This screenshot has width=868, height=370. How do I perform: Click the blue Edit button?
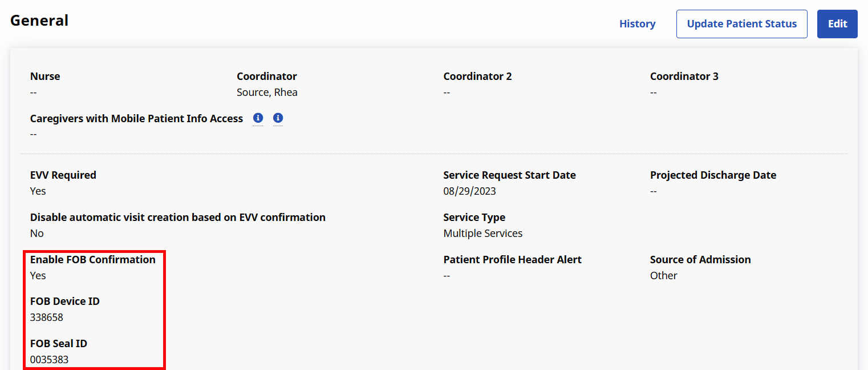837,24
